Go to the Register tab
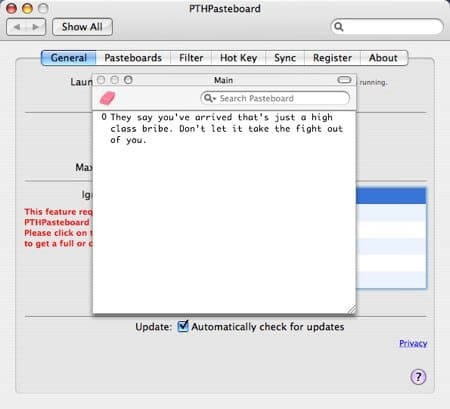450x409 pixels. pyautogui.click(x=332, y=58)
